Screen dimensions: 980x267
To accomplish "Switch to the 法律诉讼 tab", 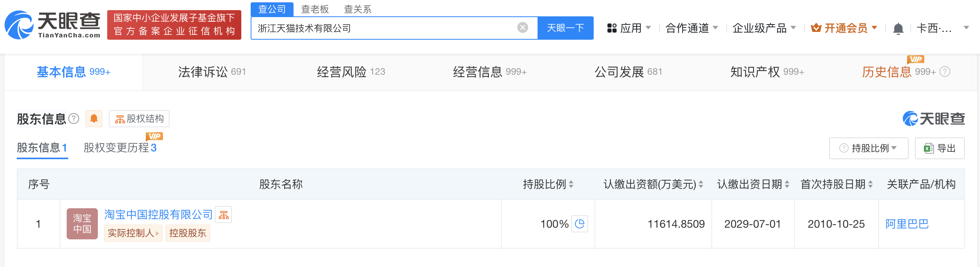I will pyautogui.click(x=212, y=72).
